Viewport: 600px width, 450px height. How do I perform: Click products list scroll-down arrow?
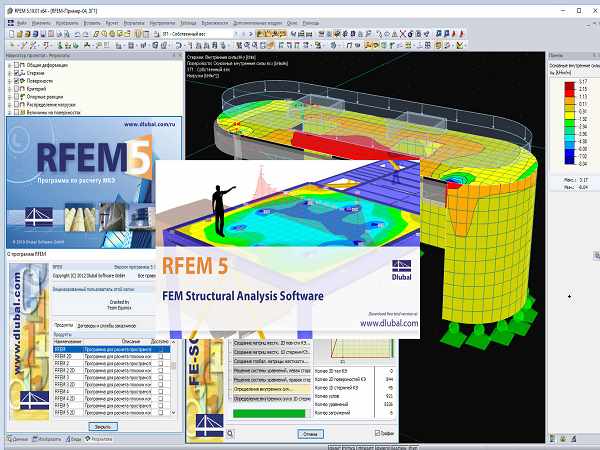[173, 412]
